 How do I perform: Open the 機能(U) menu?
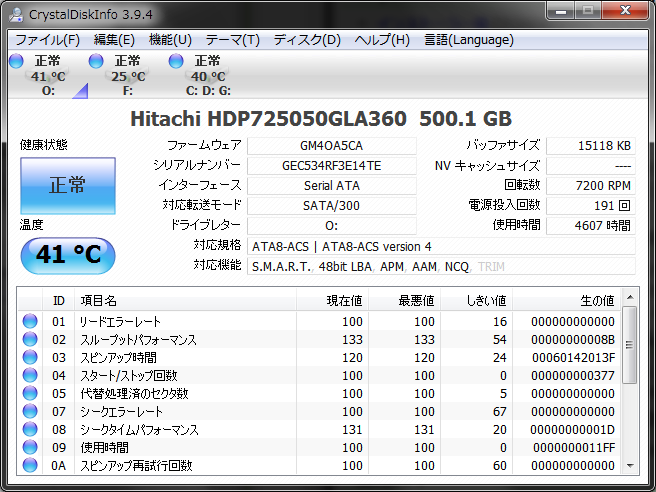(170, 40)
